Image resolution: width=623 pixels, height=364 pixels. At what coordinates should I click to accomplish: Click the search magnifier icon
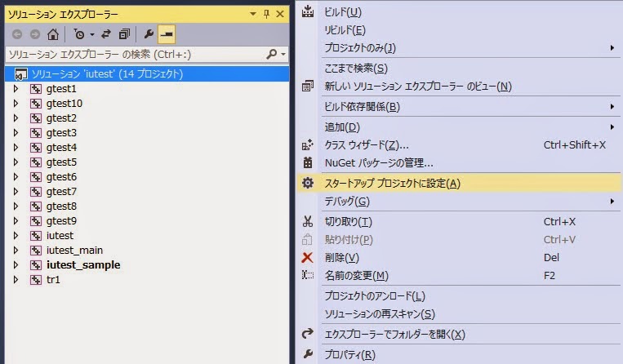point(272,54)
